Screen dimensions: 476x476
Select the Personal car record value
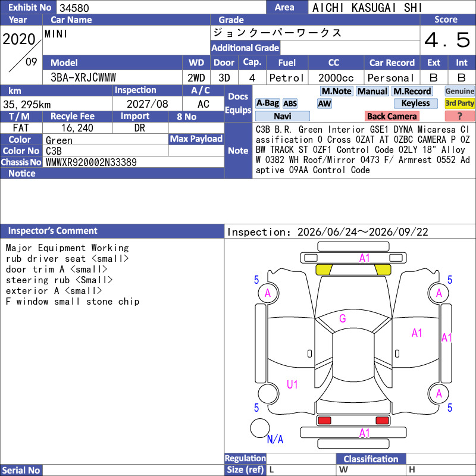click(390, 78)
